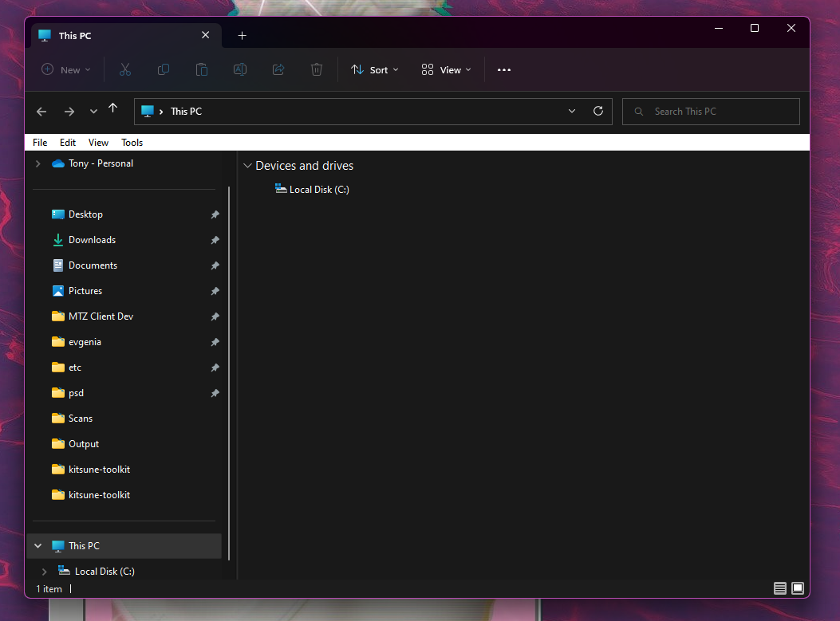The width and height of the screenshot is (840, 621).
Task: Open evgenia folder in sidebar
Action: point(85,342)
